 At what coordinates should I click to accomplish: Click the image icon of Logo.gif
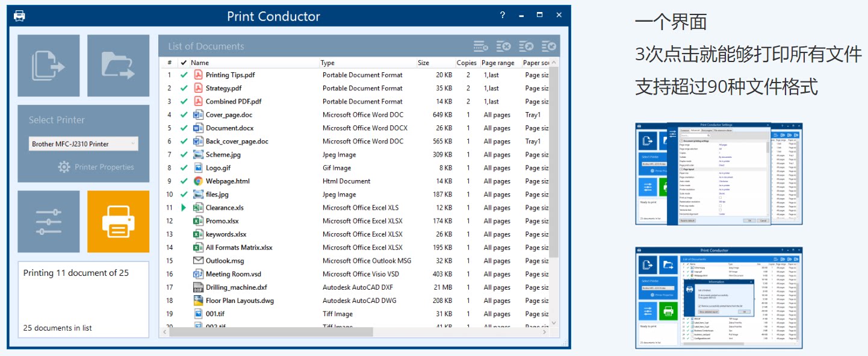pos(198,167)
